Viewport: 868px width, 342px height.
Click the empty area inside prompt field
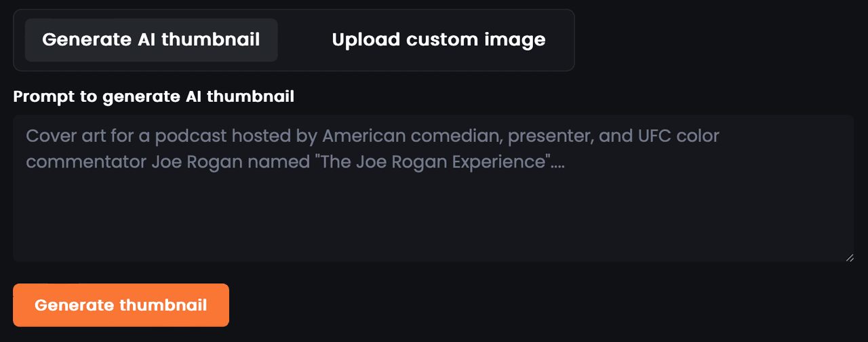click(433, 217)
